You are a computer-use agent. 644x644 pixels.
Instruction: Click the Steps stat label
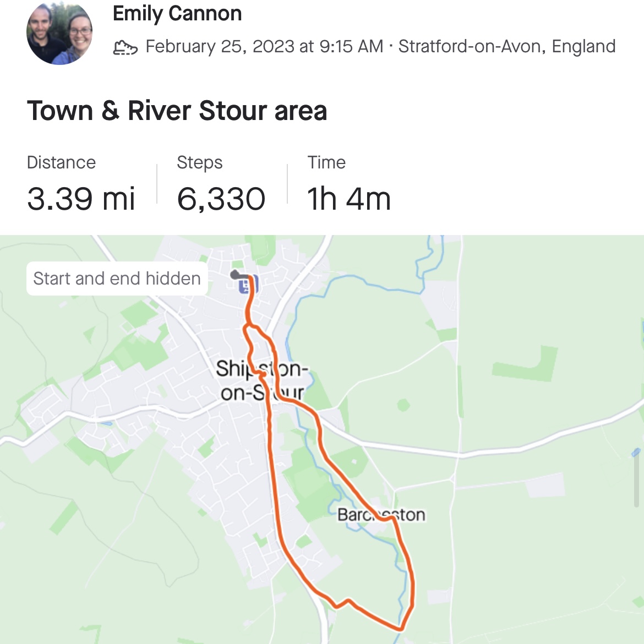200,162
